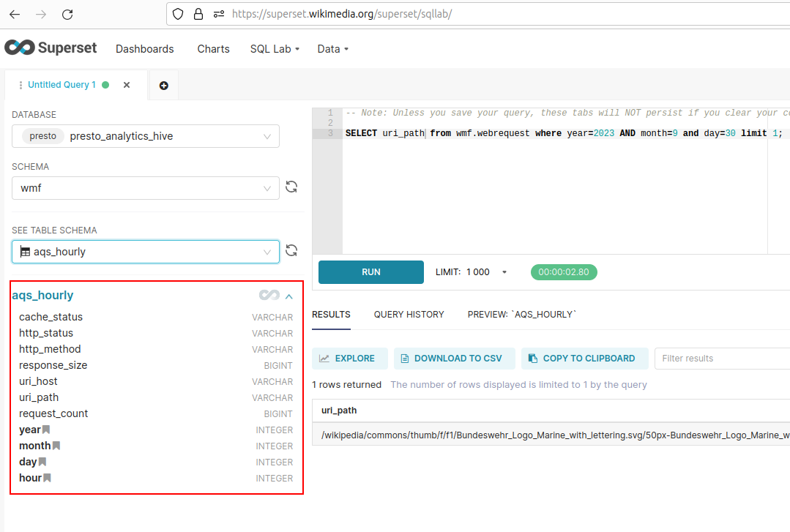Image resolution: width=790 pixels, height=532 pixels.
Task: Open the LIMIT dropdown next to RUN
Action: [504, 271]
